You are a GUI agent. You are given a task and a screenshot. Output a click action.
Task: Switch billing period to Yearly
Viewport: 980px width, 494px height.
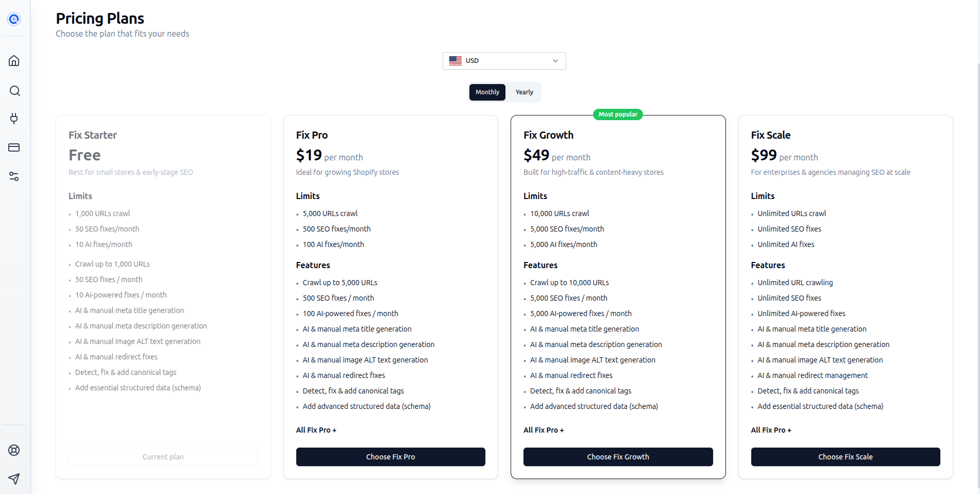point(524,92)
